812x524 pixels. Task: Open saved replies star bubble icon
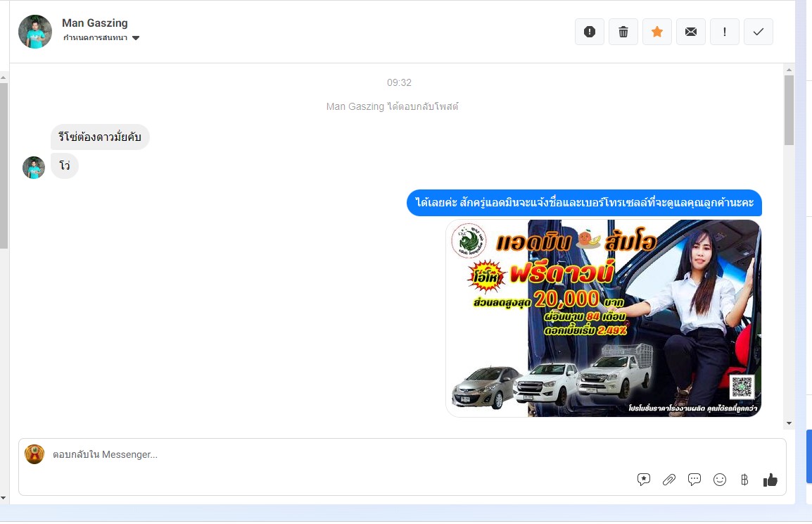tap(644, 480)
